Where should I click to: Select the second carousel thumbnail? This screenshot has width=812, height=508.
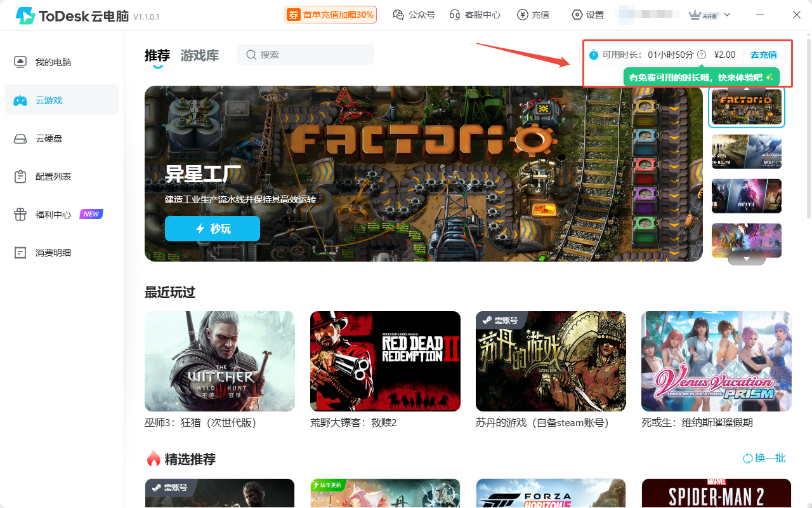click(747, 151)
